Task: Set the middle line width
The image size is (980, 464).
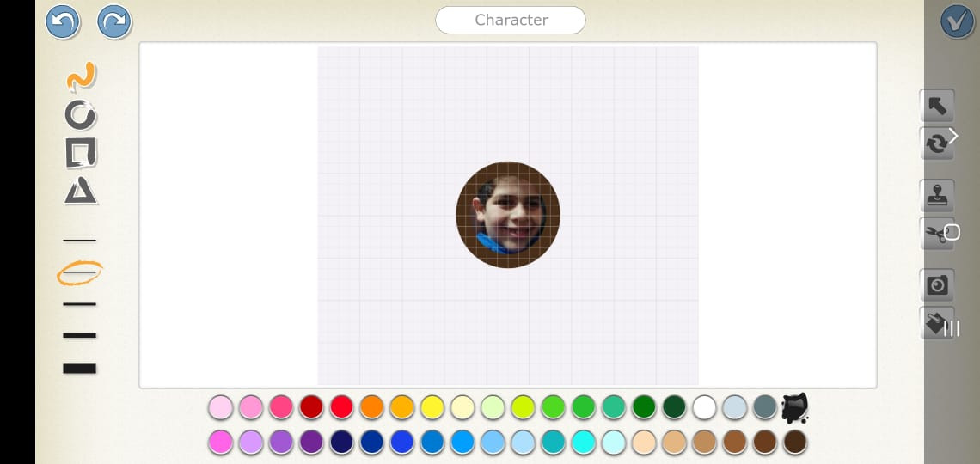Action: coord(79,304)
